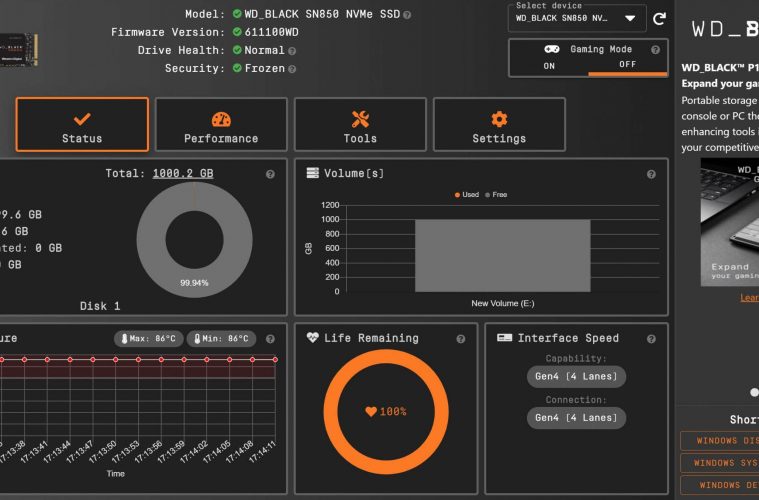759x500 pixels.
Task: Click the Total 1000.2 GB capacity link
Action: (183, 173)
